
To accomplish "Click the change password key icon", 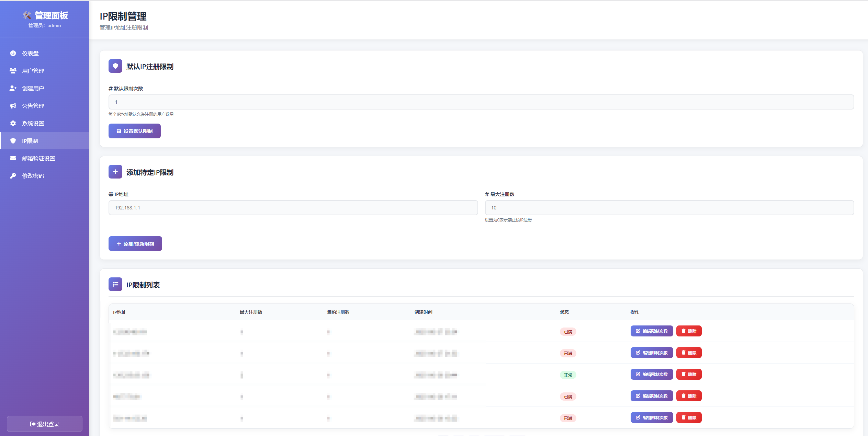I will point(13,176).
